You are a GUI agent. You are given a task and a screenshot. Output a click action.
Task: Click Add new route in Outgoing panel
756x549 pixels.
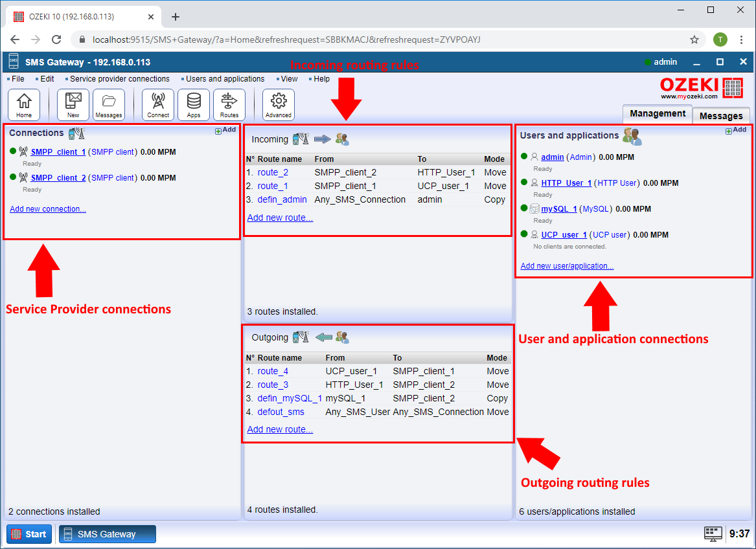tap(280, 429)
